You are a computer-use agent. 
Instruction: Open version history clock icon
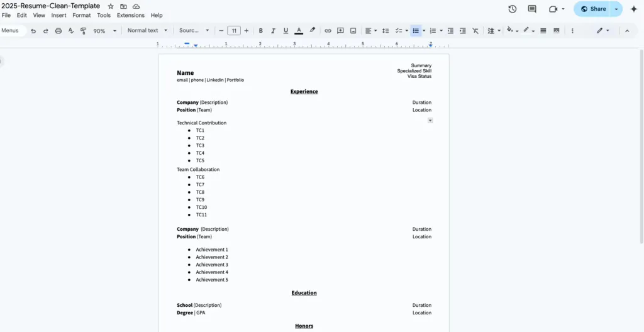[x=513, y=9]
